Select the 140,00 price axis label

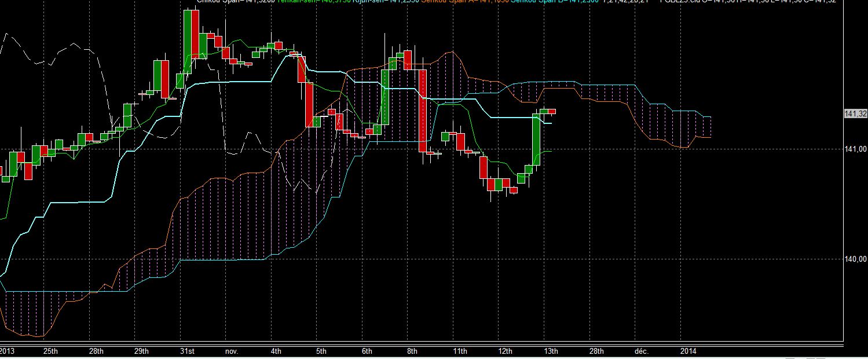tap(856, 259)
